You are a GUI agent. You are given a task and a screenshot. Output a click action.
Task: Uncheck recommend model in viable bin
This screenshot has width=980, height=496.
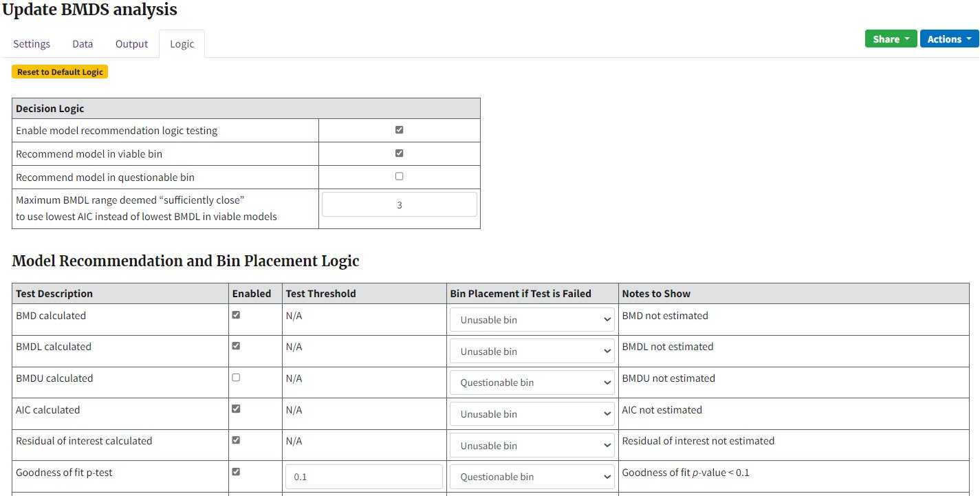click(399, 153)
